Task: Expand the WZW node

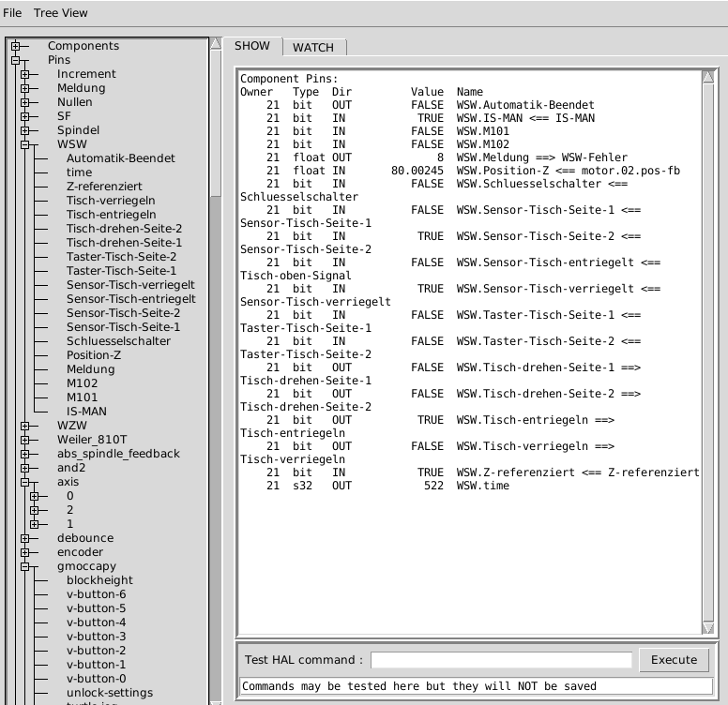Action: click(24, 426)
